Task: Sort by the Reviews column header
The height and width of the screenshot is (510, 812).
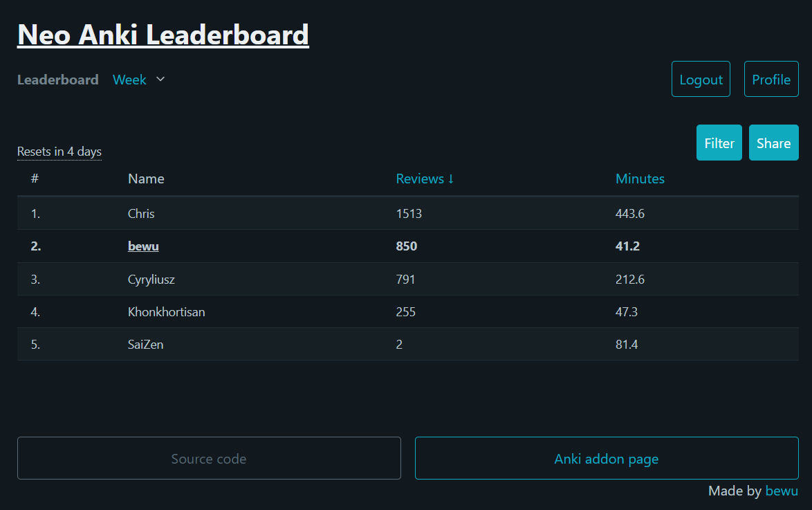Action: [425, 179]
